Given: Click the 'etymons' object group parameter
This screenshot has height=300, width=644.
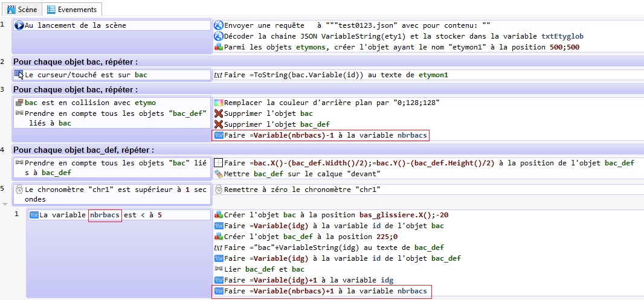Looking at the screenshot, I should pos(311,47).
